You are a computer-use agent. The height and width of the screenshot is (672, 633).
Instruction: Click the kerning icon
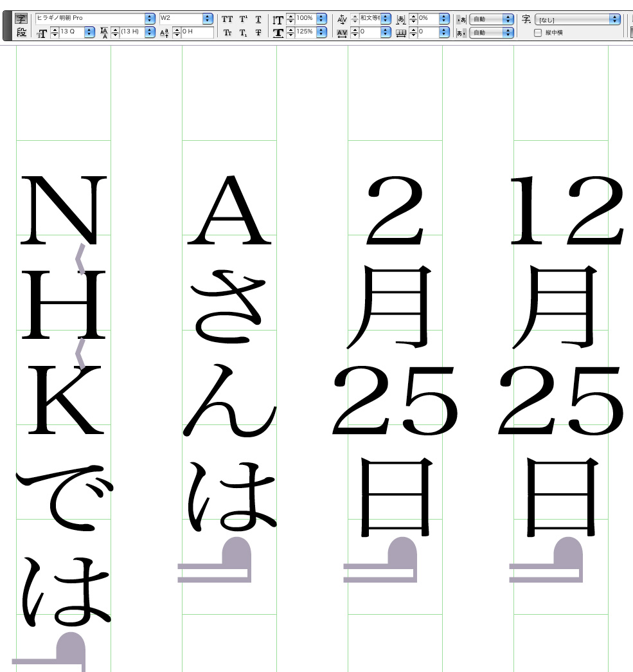coord(342,19)
